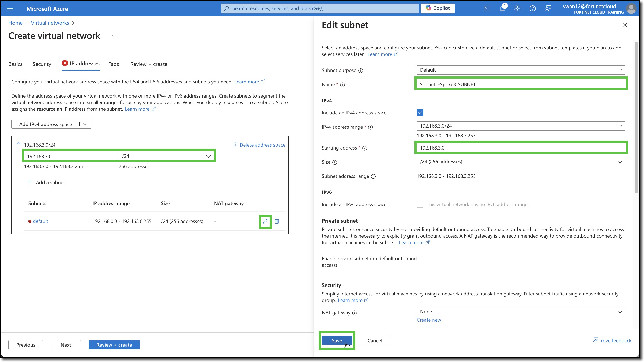Open the notifications bell
The height and width of the screenshot is (362, 644).
click(502, 8)
